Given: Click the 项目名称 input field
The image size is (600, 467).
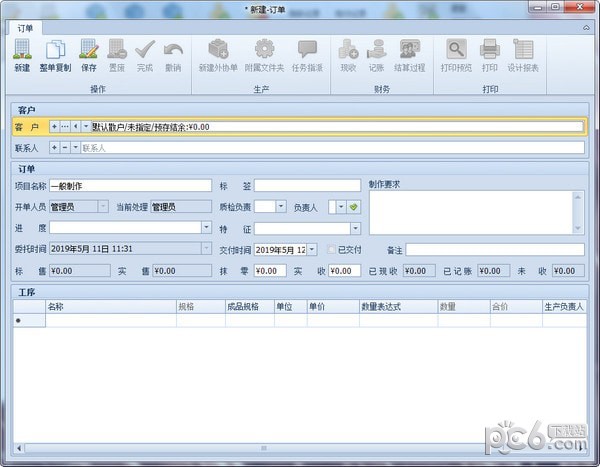Looking at the screenshot, I should [130, 185].
